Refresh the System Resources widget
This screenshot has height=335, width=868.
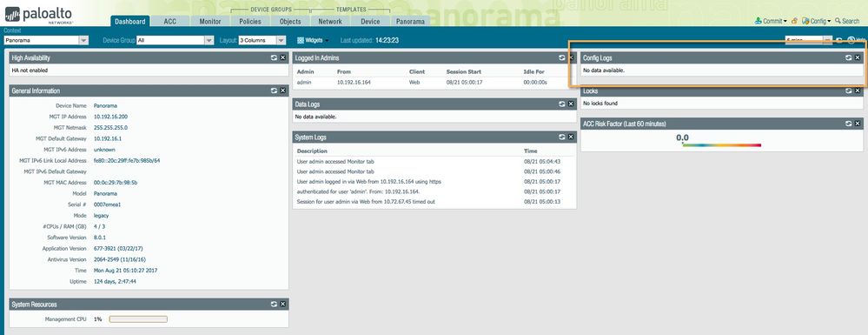[x=274, y=304]
